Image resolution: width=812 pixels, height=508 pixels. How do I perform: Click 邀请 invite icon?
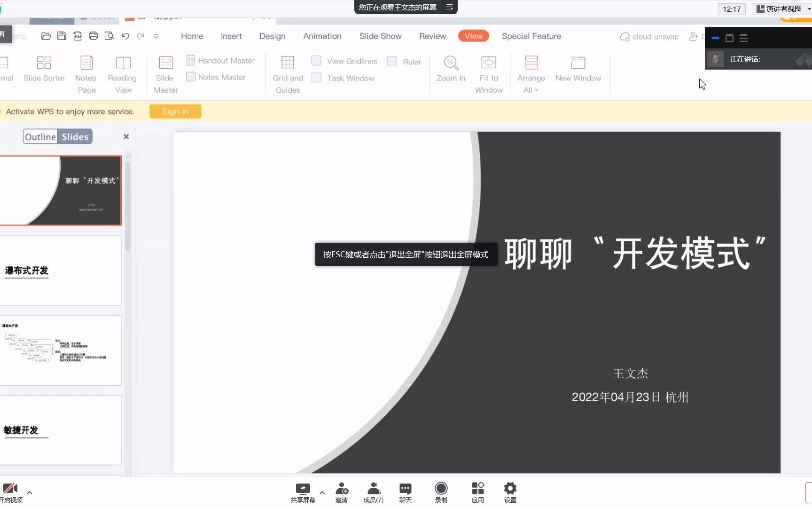[342, 492]
